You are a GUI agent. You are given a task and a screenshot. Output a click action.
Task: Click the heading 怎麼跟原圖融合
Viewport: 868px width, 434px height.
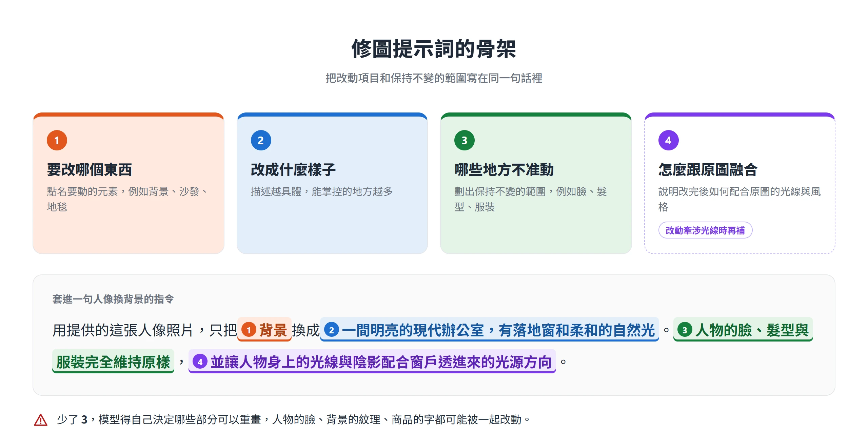point(708,170)
